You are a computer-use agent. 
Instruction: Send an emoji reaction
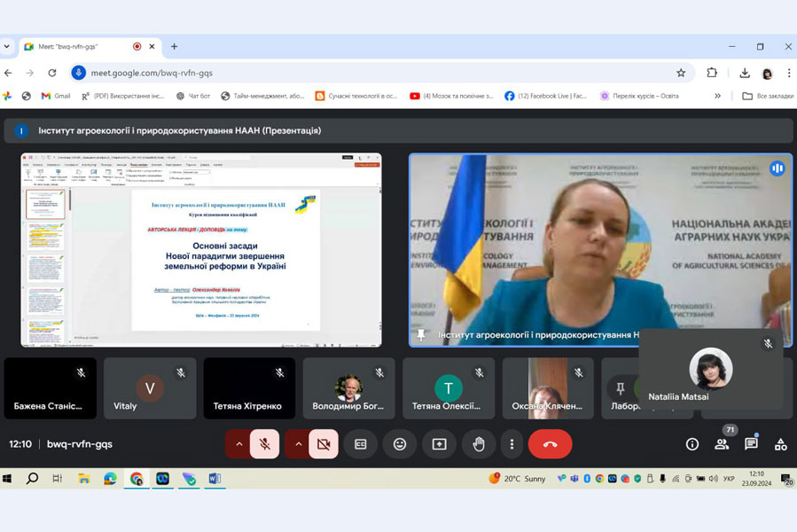coord(400,444)
